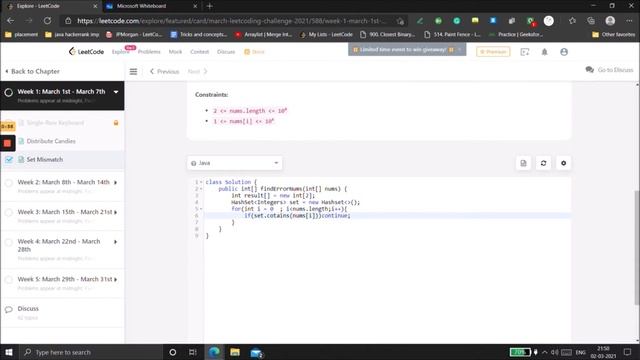Open the Other favorites folder
This screenshot has width=640, height=360.
coord(613,35)
